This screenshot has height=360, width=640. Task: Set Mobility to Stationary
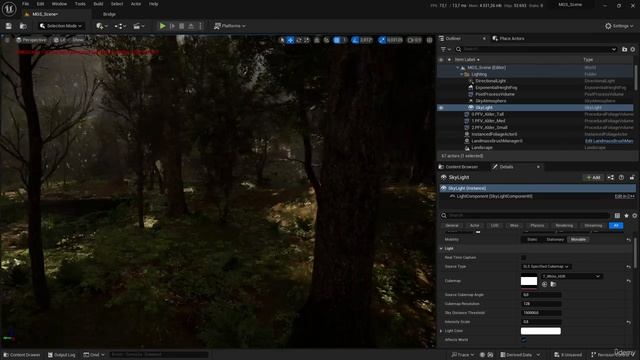[555, 240]
